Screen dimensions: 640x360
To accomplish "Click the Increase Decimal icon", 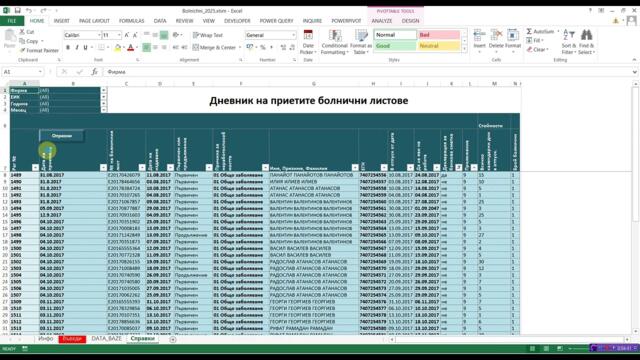I will tap(283, 47).
